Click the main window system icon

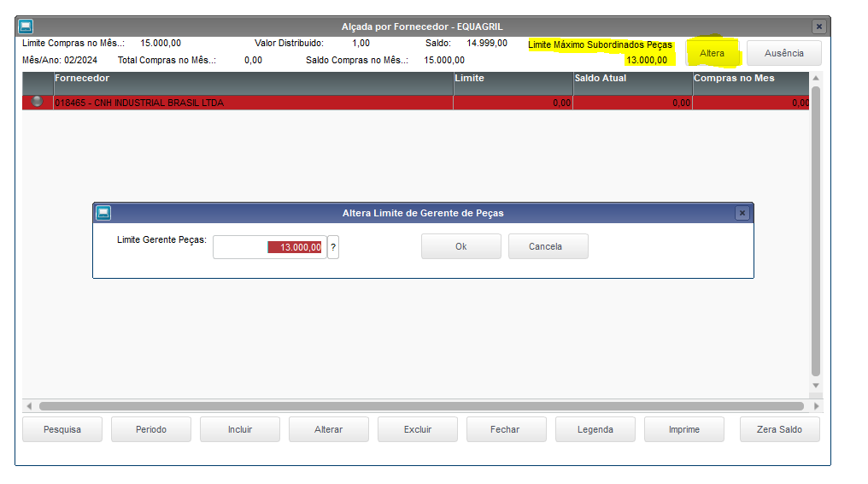tap(26, 27)
